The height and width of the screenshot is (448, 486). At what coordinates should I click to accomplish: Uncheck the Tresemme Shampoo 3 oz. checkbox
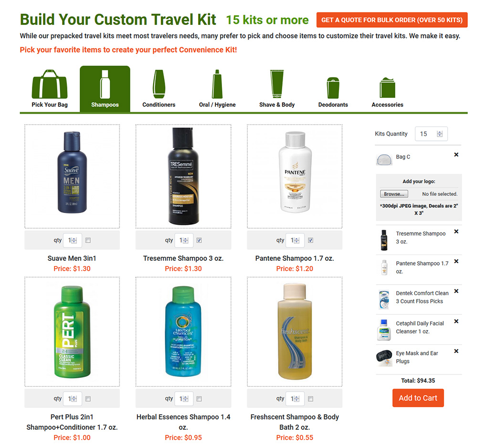199,240
